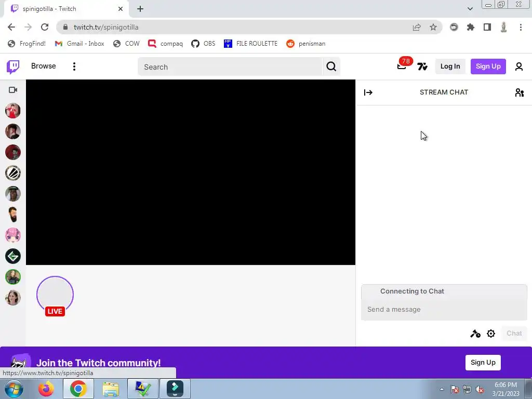Open the chat community users list icon
Image resolution: width=532 pixels, height=399 pixels.
point(519,92)
